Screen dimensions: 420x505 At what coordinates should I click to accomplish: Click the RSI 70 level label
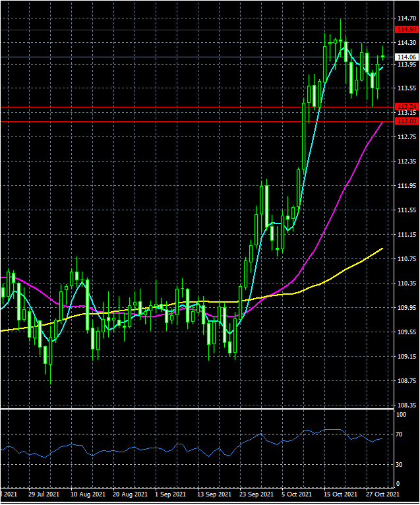pyautogui.click(x=400, y=434)
